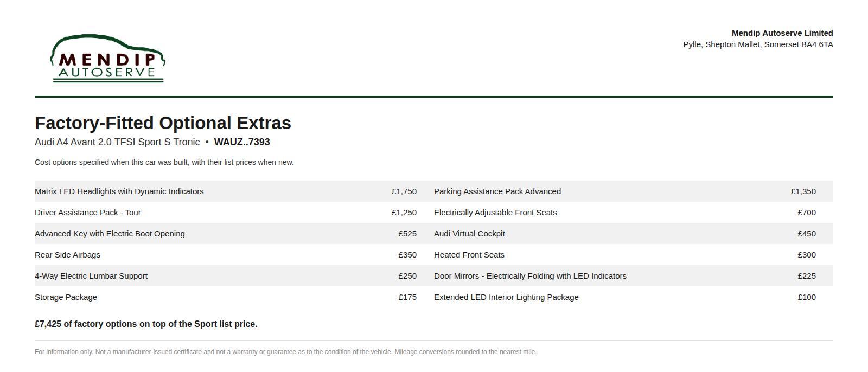Click the address 'Pylle, Shepton Mallet, Somerset BA4 6TA'

[758, 44]
